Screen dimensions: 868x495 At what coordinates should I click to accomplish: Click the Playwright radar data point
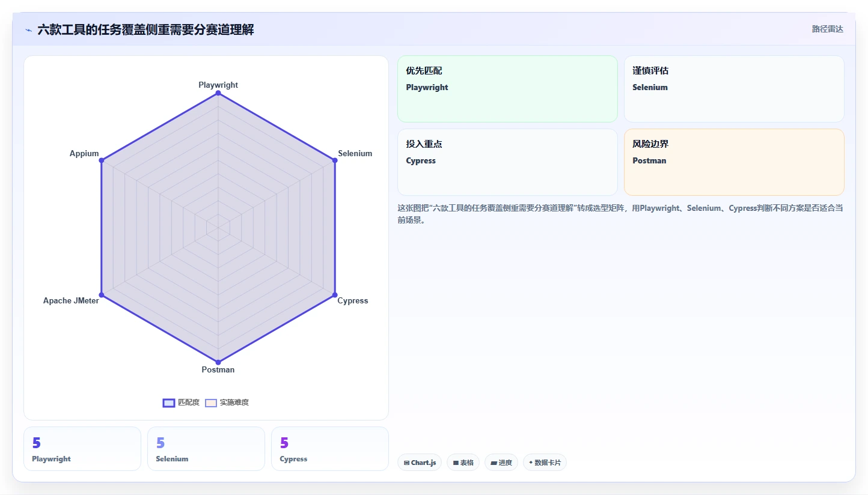pyautogui.click(x=218, y=93)
